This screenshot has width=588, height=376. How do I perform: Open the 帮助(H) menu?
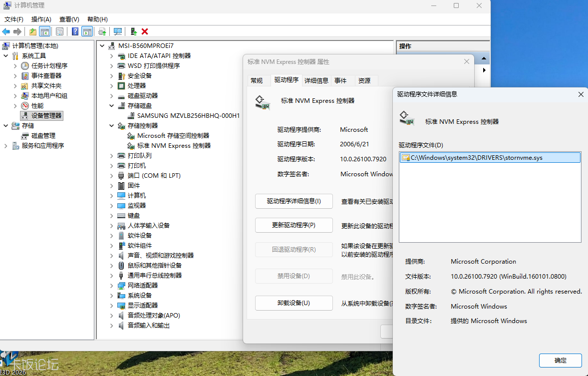point(97,19)
